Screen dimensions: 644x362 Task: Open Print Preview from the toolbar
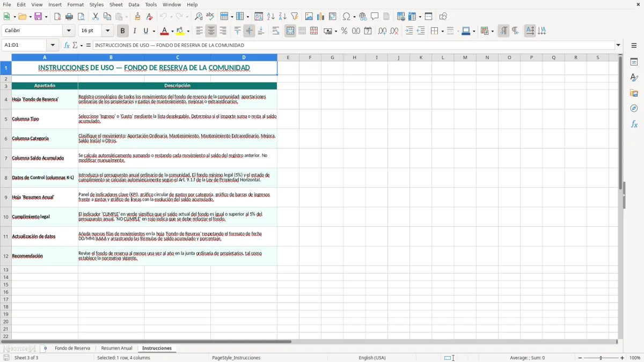81,17
